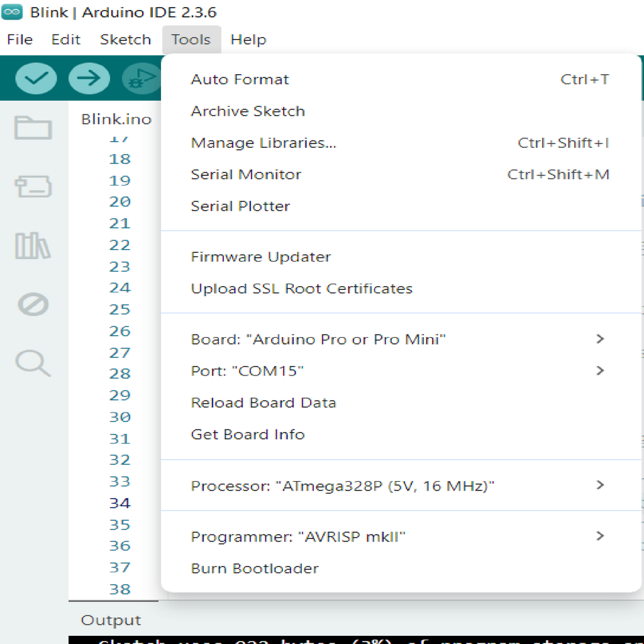
Task: Open the Library Manager books icon
Action: pyautogui.click(x=33, y=246)
